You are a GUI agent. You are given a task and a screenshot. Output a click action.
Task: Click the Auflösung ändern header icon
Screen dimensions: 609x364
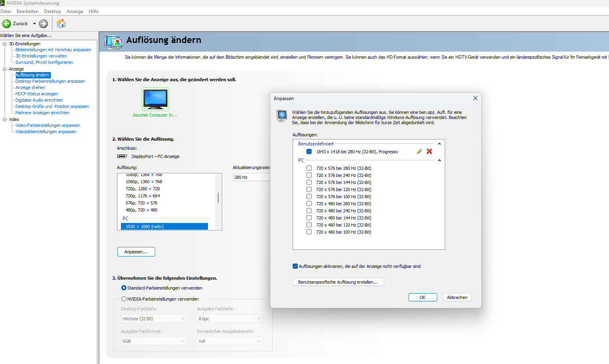pos(113,42)
